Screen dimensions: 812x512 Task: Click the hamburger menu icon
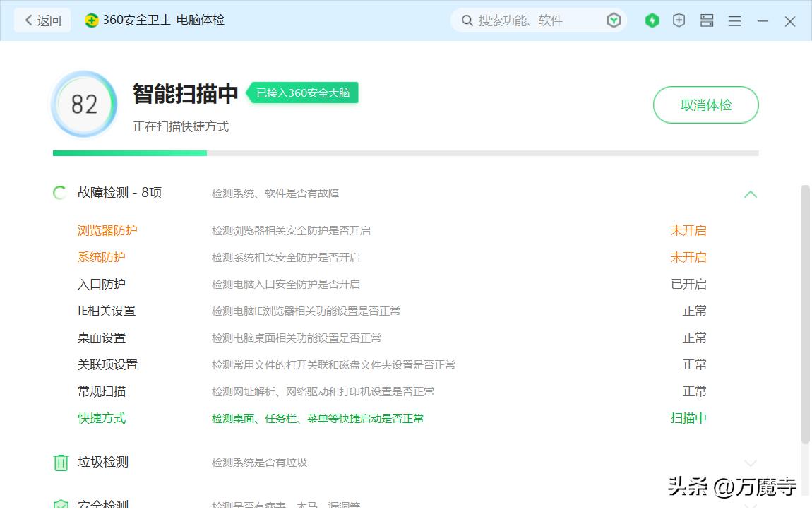(734, 20)
